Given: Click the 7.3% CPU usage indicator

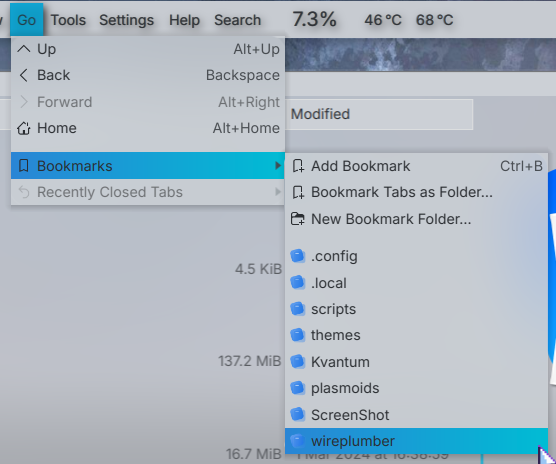Looking at the screenshot, I should (x=314, y=19).
